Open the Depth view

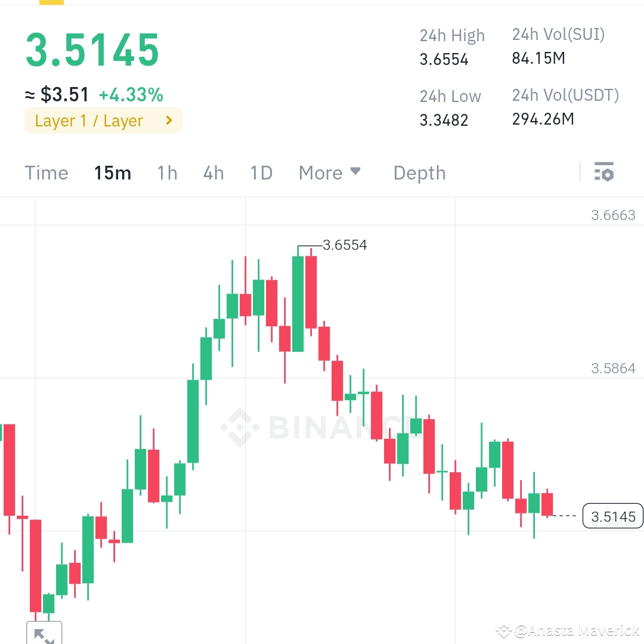point(419,172)
